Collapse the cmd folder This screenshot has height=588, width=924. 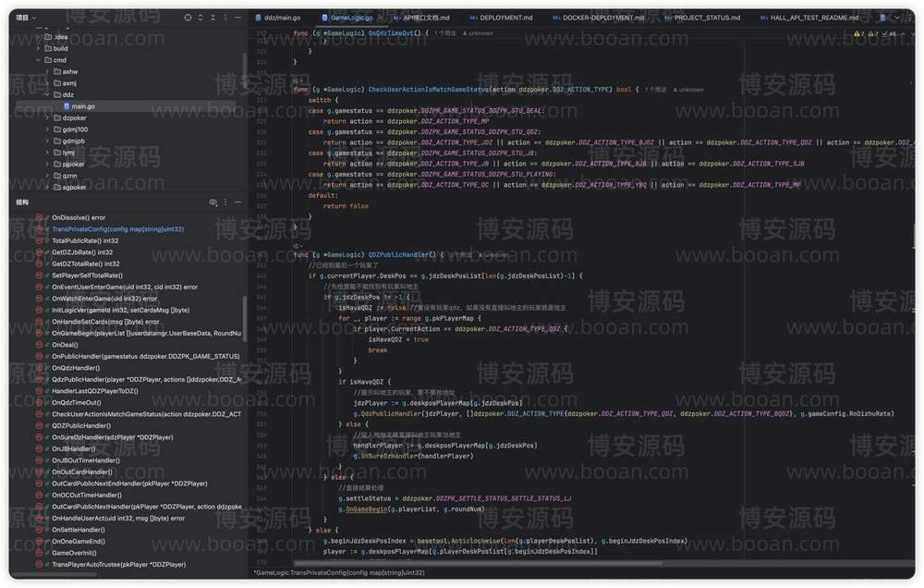point(37,59)
